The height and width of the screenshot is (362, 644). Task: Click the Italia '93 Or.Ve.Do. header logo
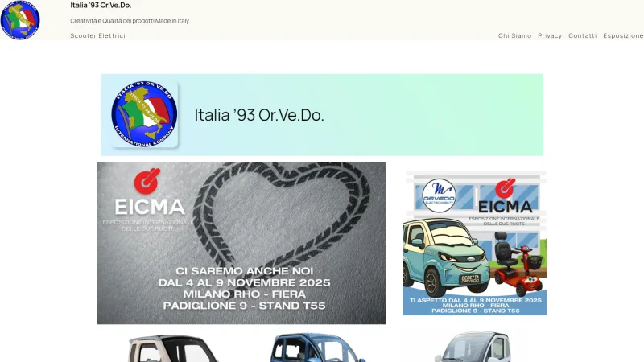20,20
